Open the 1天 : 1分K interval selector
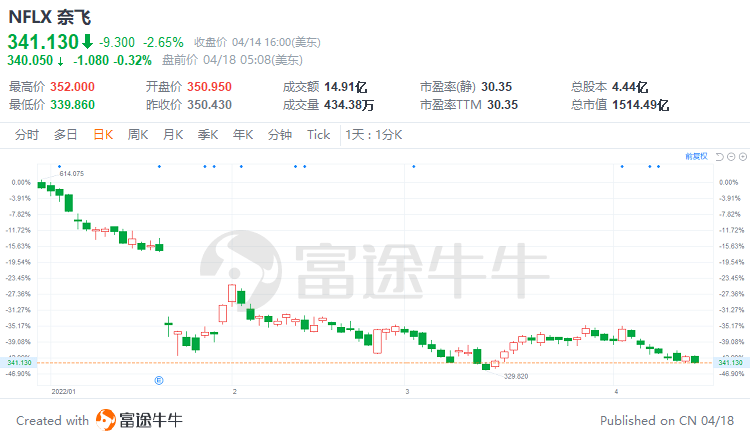750x441 pixels. pos(374,135)
